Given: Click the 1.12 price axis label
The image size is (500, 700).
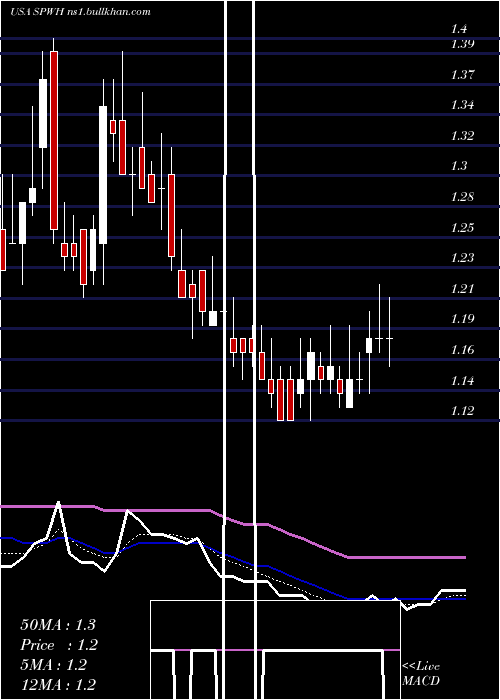Looking at the screenshot, I should pos(462,411).
